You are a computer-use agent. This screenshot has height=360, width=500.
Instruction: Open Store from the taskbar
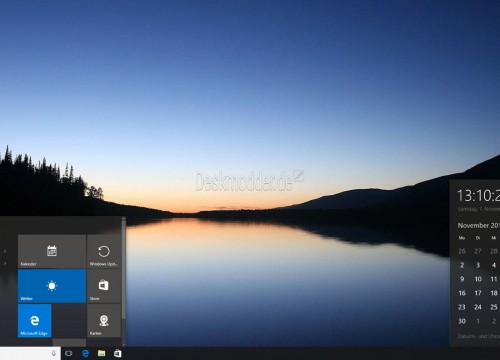pyautogui.click(x=117, y=353)
